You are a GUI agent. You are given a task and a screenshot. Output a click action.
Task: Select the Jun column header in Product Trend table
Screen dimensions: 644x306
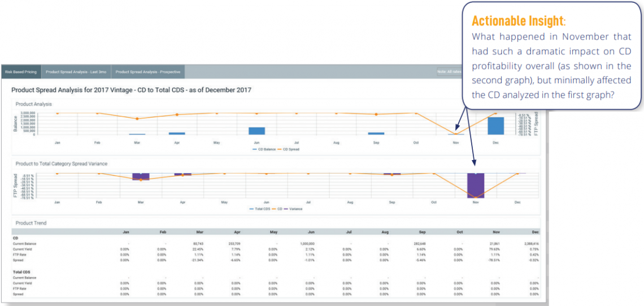[x=311, y=232]
